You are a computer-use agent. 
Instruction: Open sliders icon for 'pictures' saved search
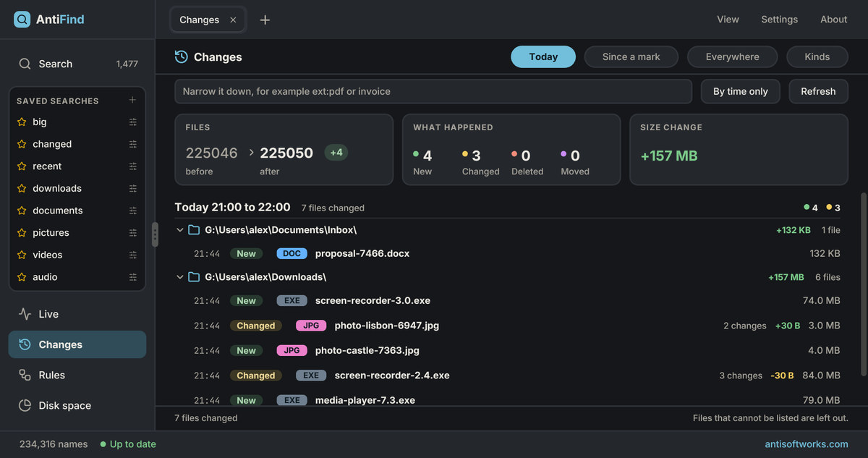[133, 233]
